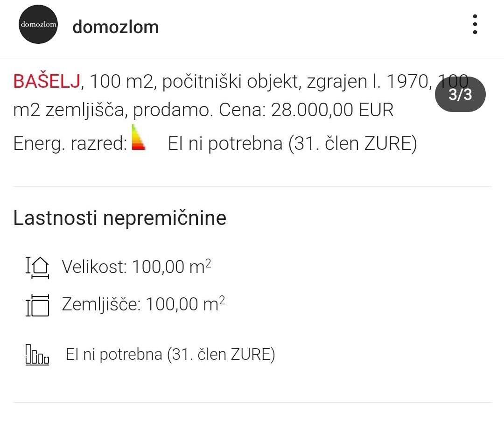This screenshot has width=504, height=428.
Task: Select the Zemljišče: 100,00 m² entry
Action: (143, 304)
